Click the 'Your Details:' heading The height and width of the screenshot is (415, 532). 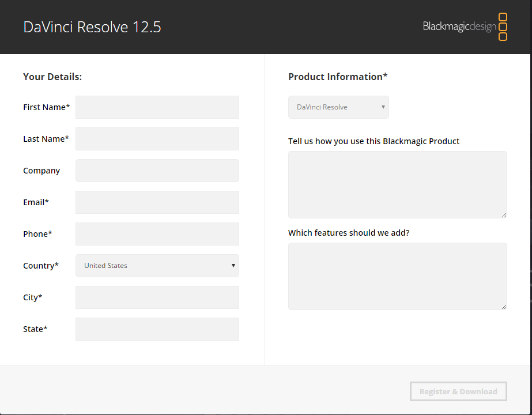[x=52, y=77]
